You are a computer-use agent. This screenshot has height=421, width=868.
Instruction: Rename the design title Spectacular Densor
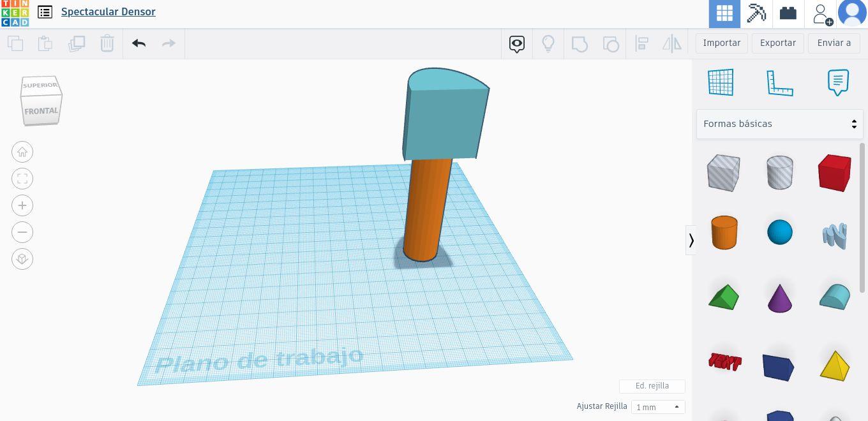[x=108, y=11]
